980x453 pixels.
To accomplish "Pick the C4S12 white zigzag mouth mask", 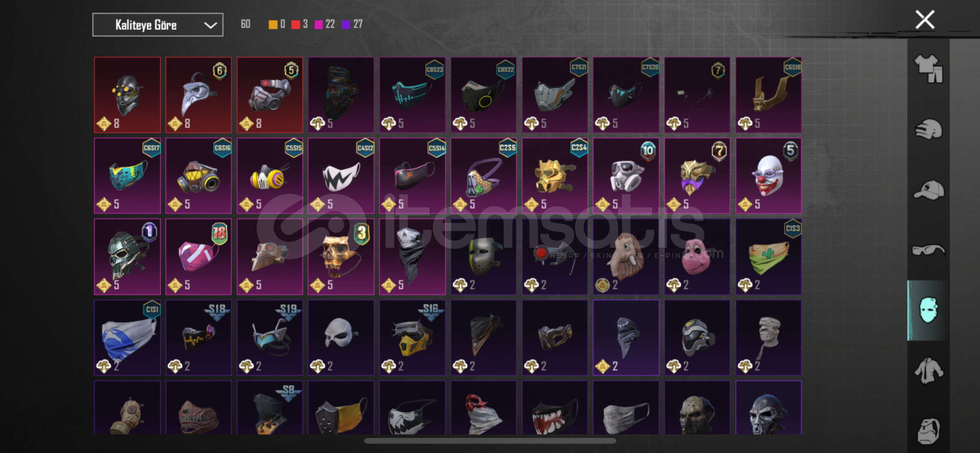I will click(x=341, y=176).
